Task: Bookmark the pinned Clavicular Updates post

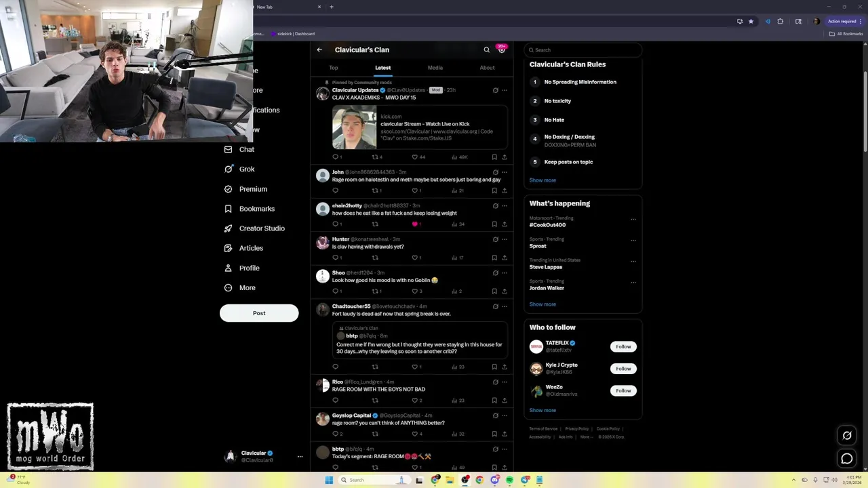Action: pyautogui.click(x=494, y=157)
